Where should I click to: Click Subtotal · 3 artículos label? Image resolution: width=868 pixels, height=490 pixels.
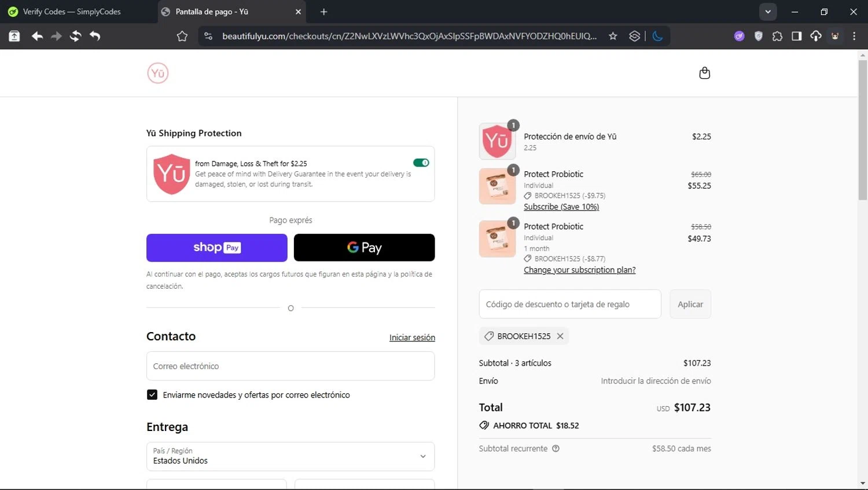click(x=515, y=363)
